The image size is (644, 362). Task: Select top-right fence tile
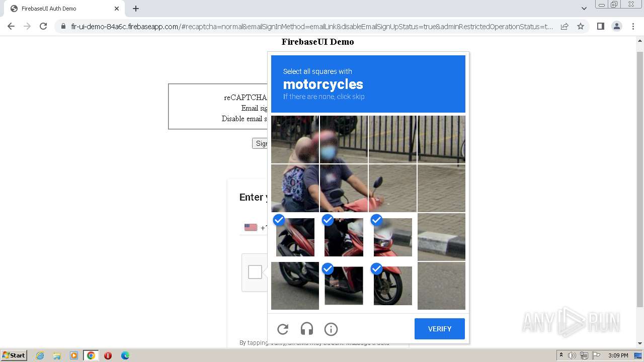tap(441, 139)
